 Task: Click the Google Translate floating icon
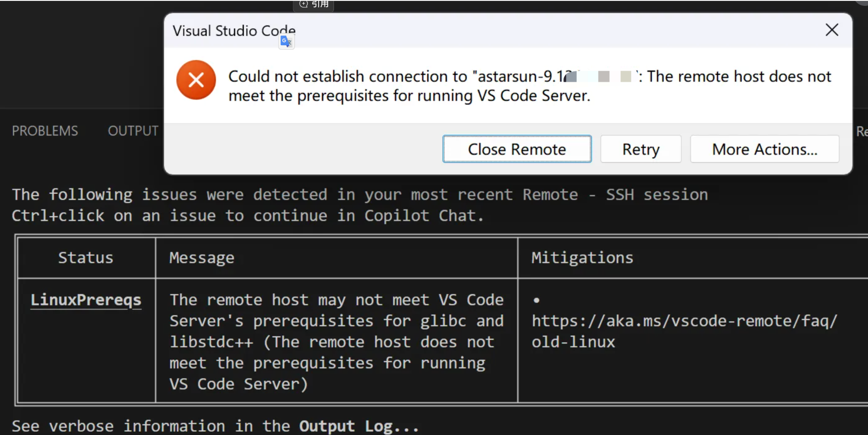286,42
